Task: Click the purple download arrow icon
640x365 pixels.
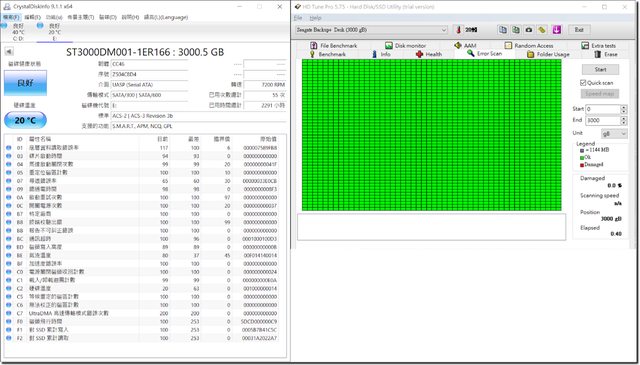Action: click(557, 30)
